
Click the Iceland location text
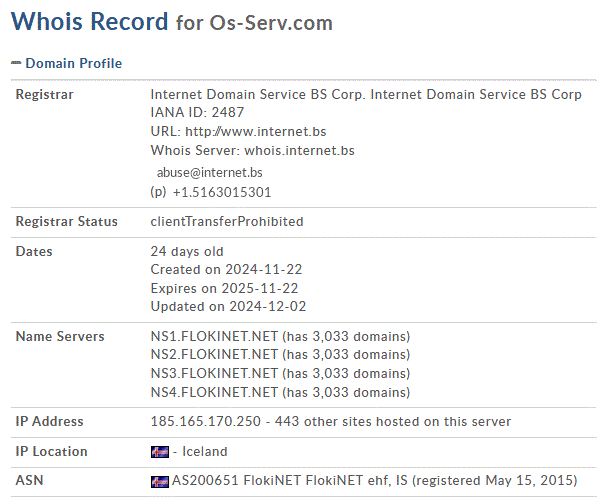coord(205,452)
